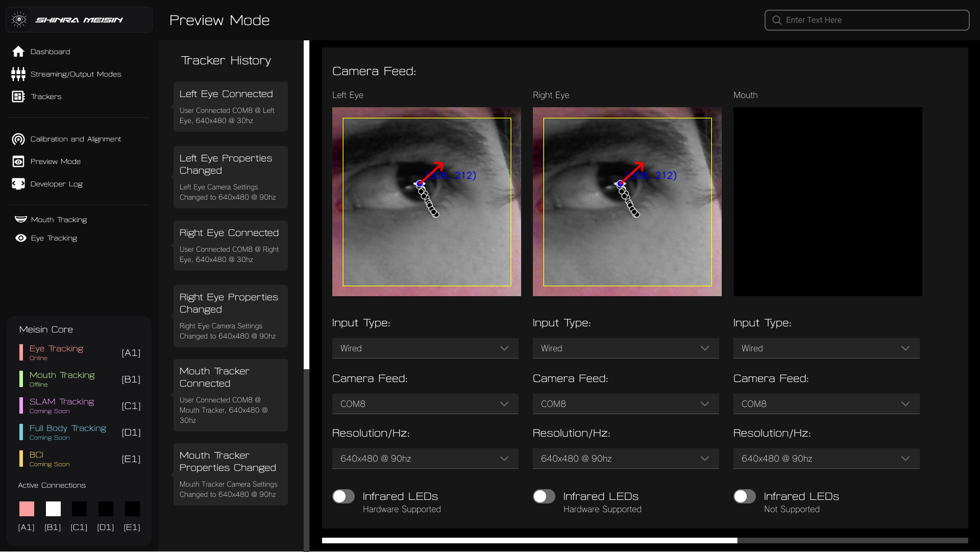Open Left Eye Properties Changed entry

231,177
